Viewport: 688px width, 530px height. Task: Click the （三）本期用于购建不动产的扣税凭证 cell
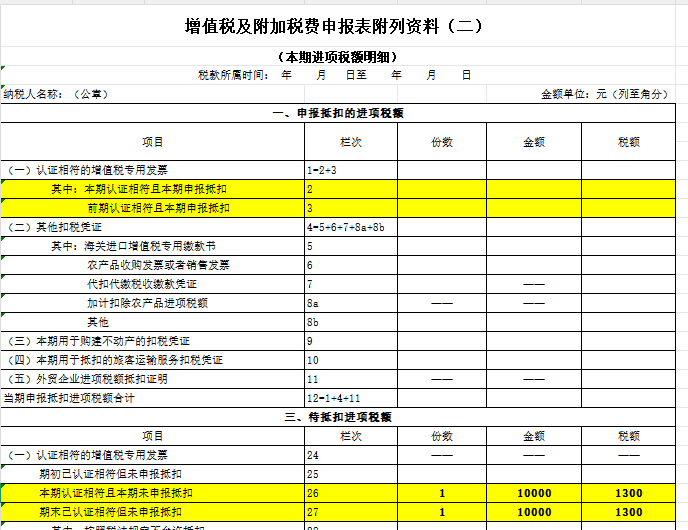click(152, 341)
